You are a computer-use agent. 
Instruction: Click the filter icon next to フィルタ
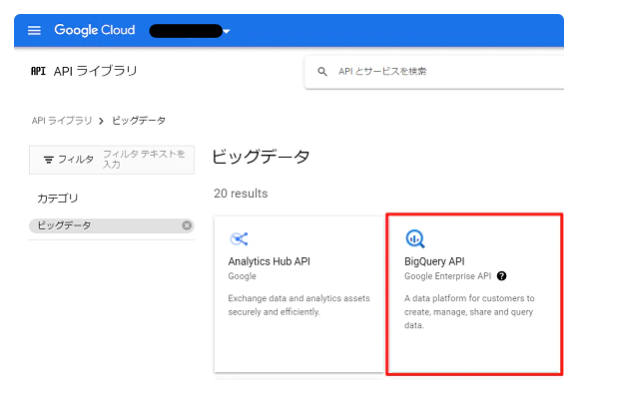[48, 160]
